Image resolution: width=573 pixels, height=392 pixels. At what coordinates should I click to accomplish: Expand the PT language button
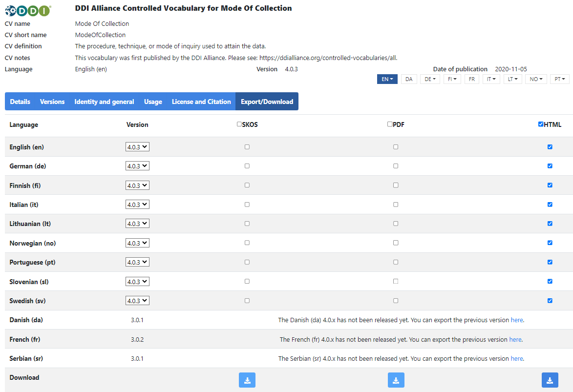559,79
